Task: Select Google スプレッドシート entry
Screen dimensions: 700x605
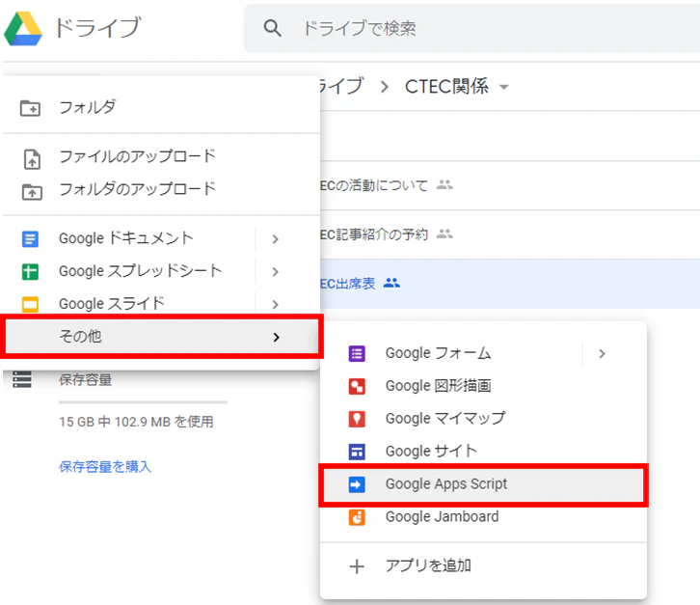Action: point(162,271)
